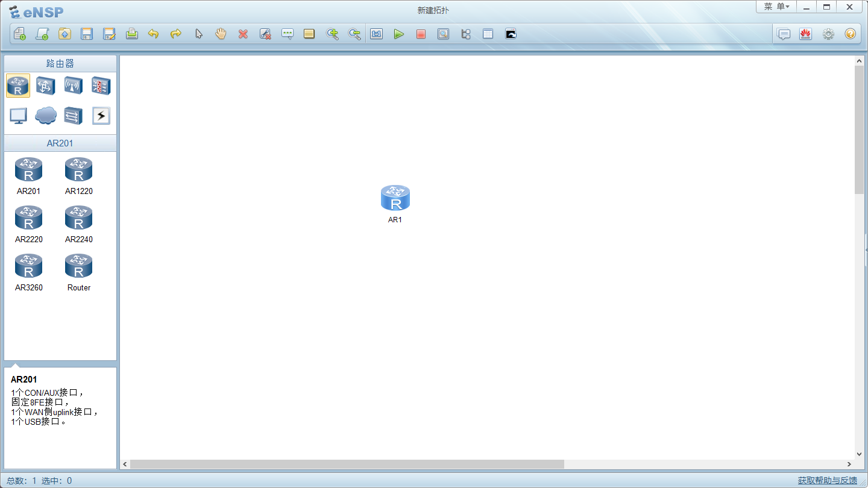Viewport: 868px width, 488px height.
Task: Click the horizontal scrollbar left arrow
Action: pos(125,465)
